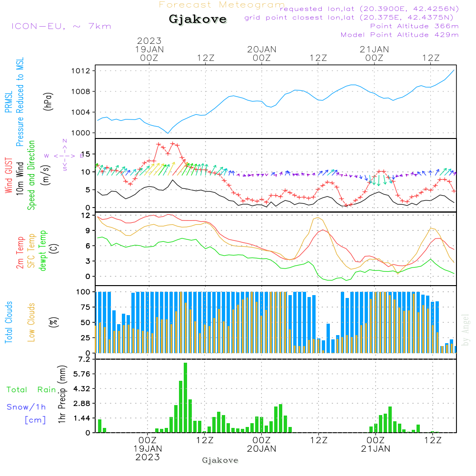Click the blue 'Total Clouds' label
The image size is (476, 476).
tap(9, 322)
